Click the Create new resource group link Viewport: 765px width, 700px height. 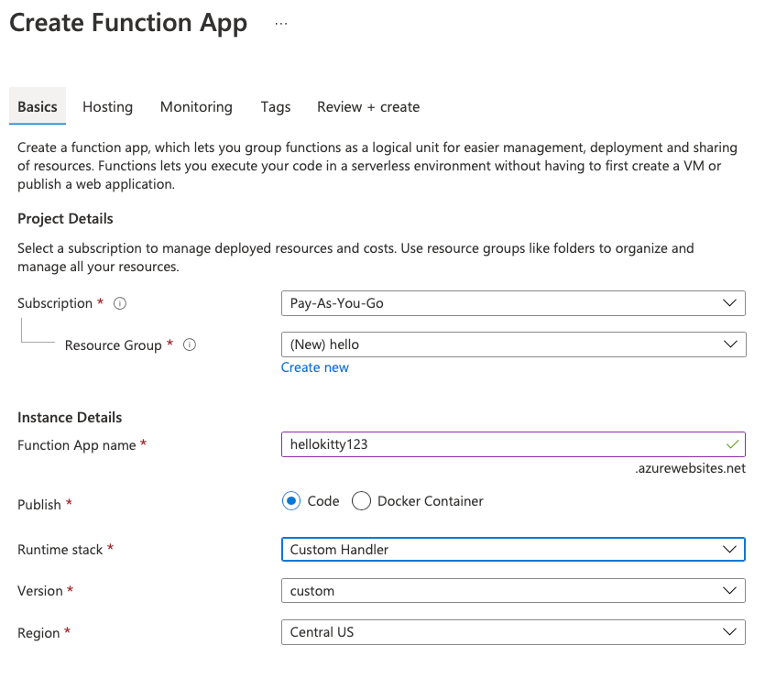(x=314, y=367)
